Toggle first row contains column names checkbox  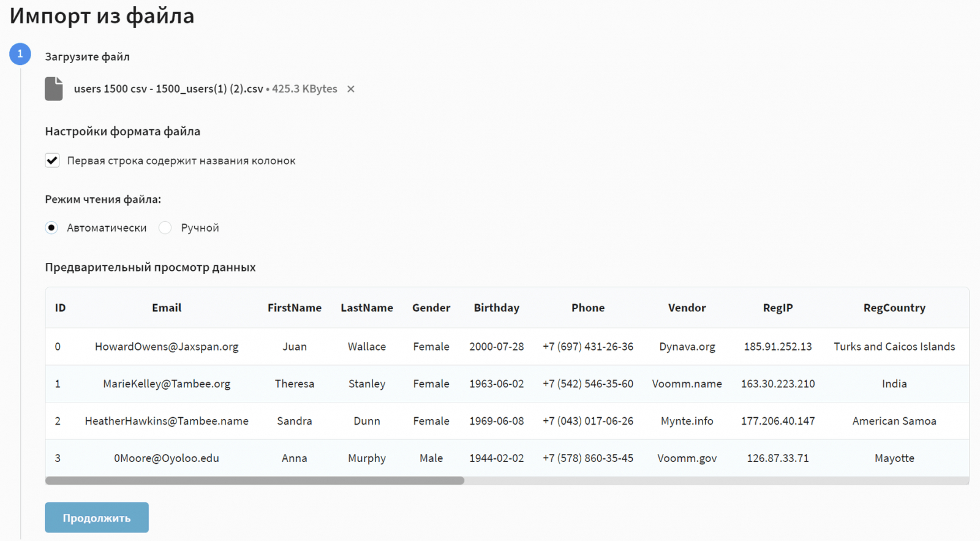tap(52, 161)
